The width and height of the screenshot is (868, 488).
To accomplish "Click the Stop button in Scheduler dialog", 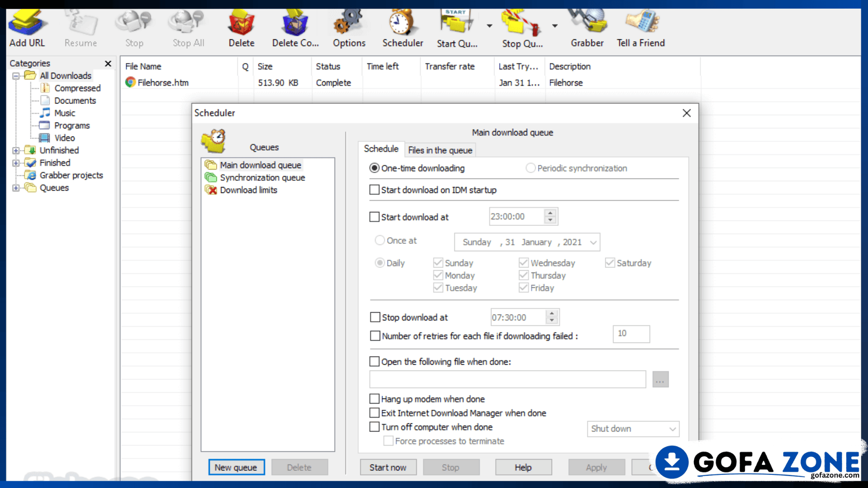I will [451, 467].
